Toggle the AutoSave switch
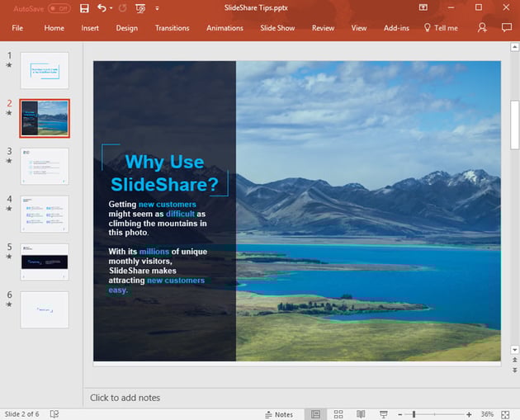 [x=59, y=8]
